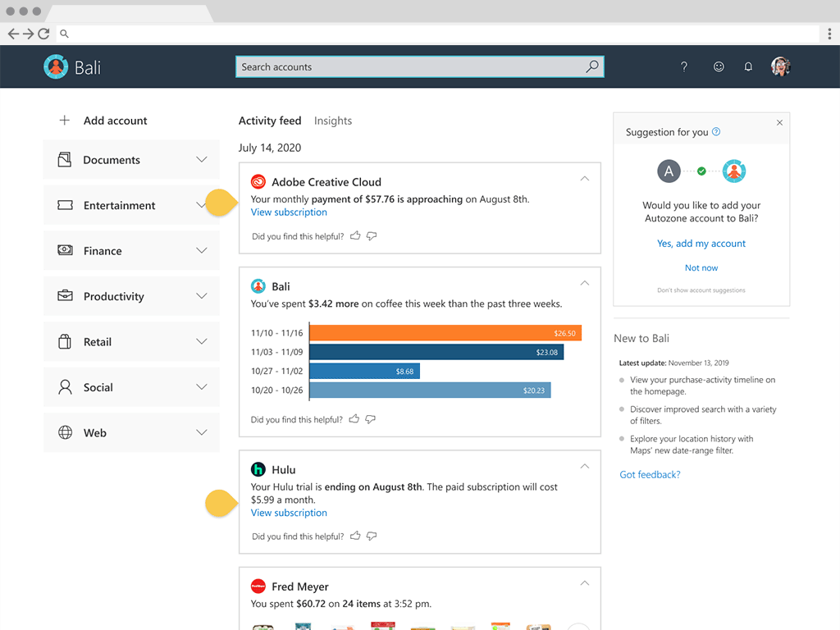The height and width of the screenshot is (630, 840).
Task: Select the Entertainment category label
Action: pyautogui.click(x=119, y=205)
